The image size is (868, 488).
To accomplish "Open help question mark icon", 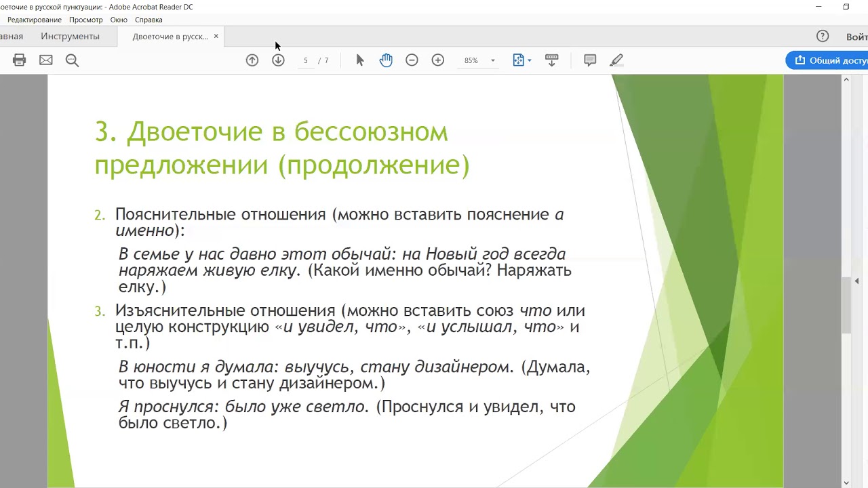I will 823,37.
